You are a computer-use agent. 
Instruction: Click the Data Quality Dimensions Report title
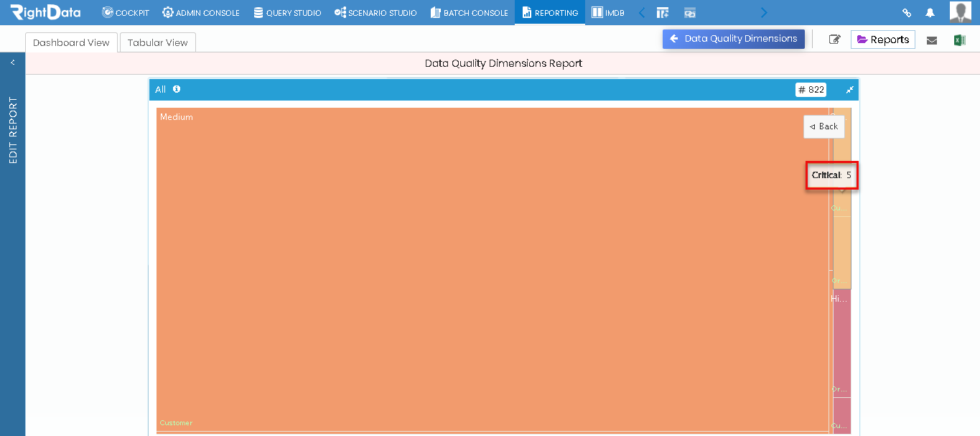click(x=503, y=63)
